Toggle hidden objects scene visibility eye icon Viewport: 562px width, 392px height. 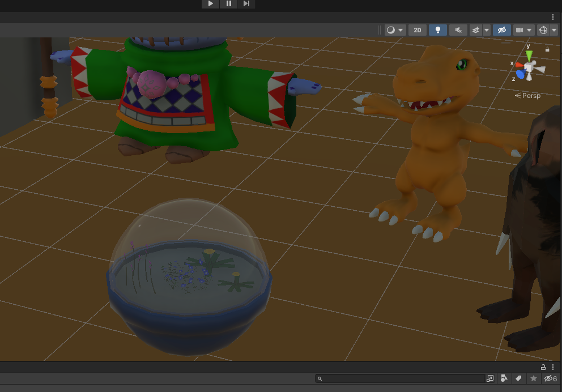tap(501, 30)
